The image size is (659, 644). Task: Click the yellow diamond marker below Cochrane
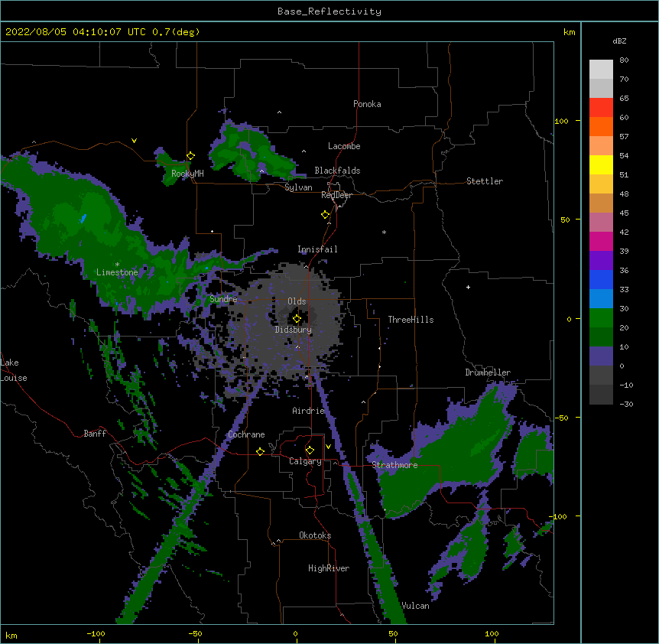click(260, 451)
